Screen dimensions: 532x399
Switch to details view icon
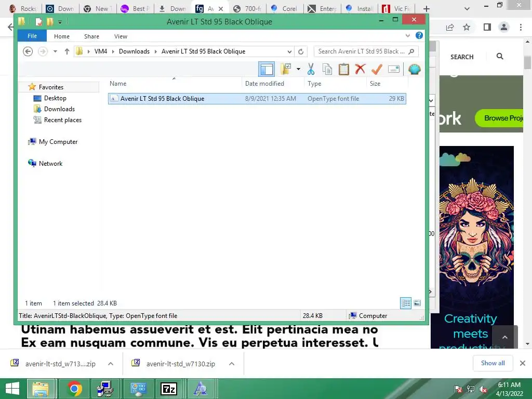406,303
